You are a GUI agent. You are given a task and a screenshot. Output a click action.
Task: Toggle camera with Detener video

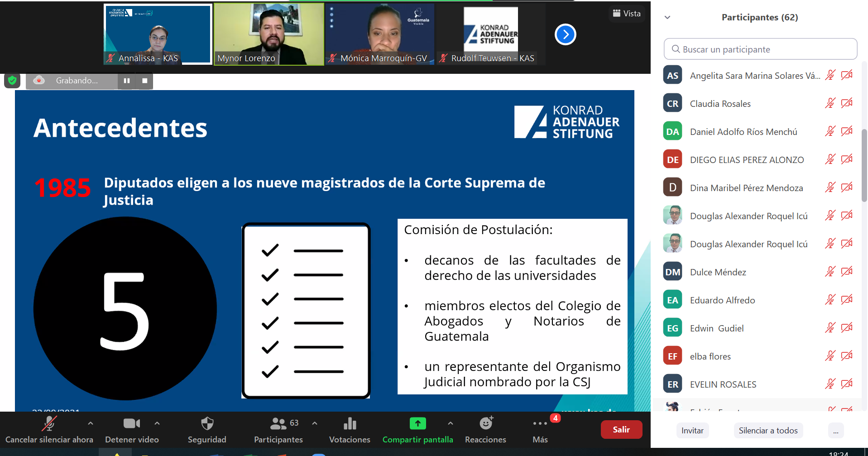tap(131, 424)
